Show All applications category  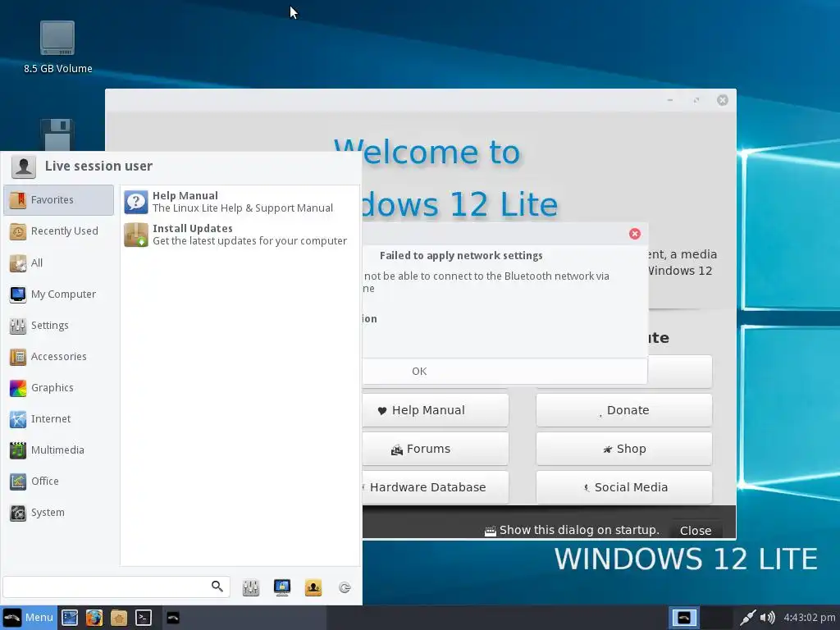(x=58, y=262)
